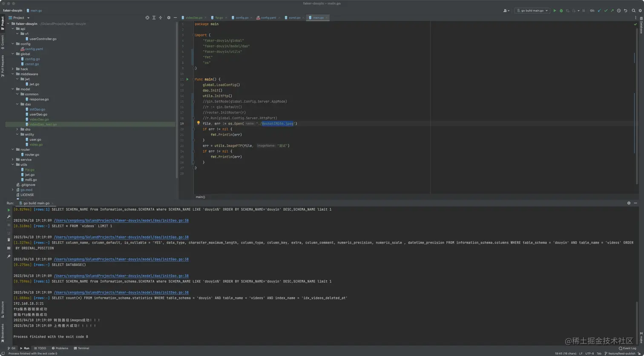Open run configuration dropdown go build main.go

pyautogui.click(x=532, y=11)
